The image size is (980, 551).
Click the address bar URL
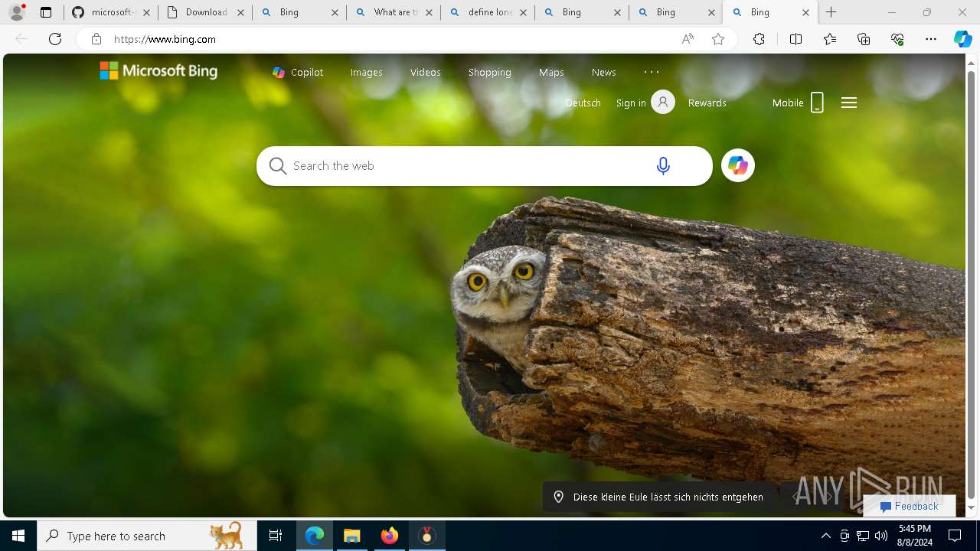165,39
